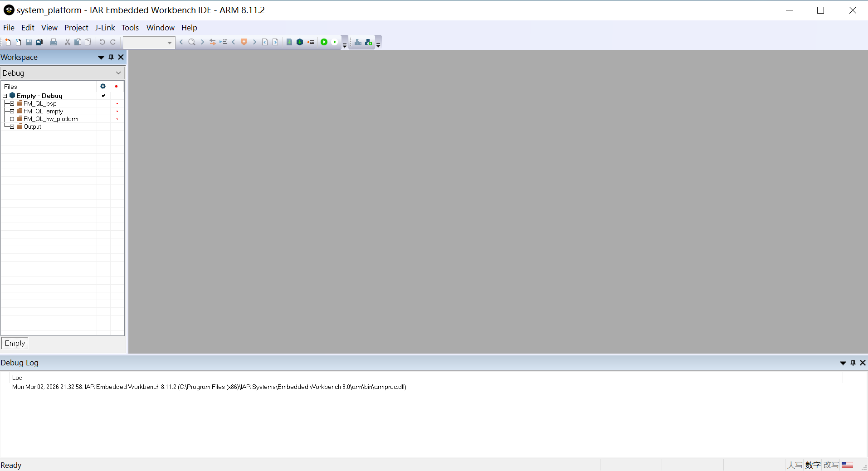Viewport: 868px width, 471px height.
Task: Click the New Document toolbar icon
Action: (x=8, y=42)
